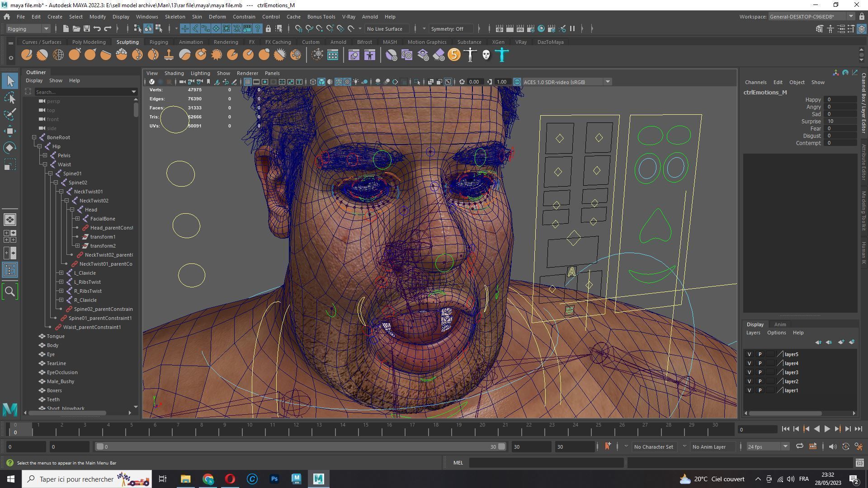Click the Channels menu in Channel Box
The width and height of the screenshot is (868, 488).
[755, 82]
